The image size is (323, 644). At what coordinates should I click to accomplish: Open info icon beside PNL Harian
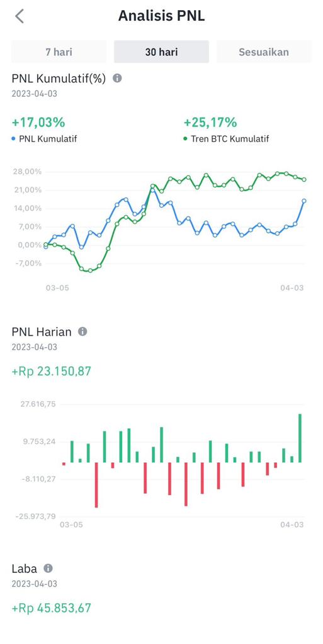click(82, 331)
